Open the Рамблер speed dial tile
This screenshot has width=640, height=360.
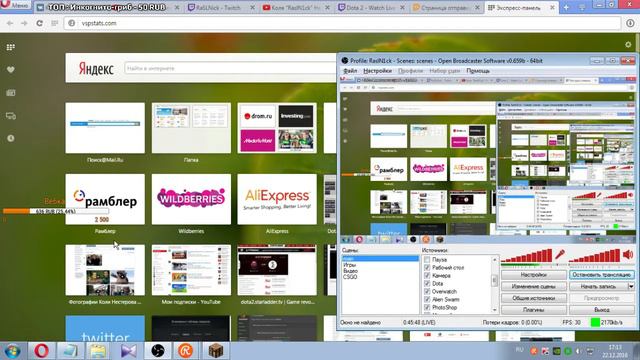pyautogui.click(x=105, y=199)
